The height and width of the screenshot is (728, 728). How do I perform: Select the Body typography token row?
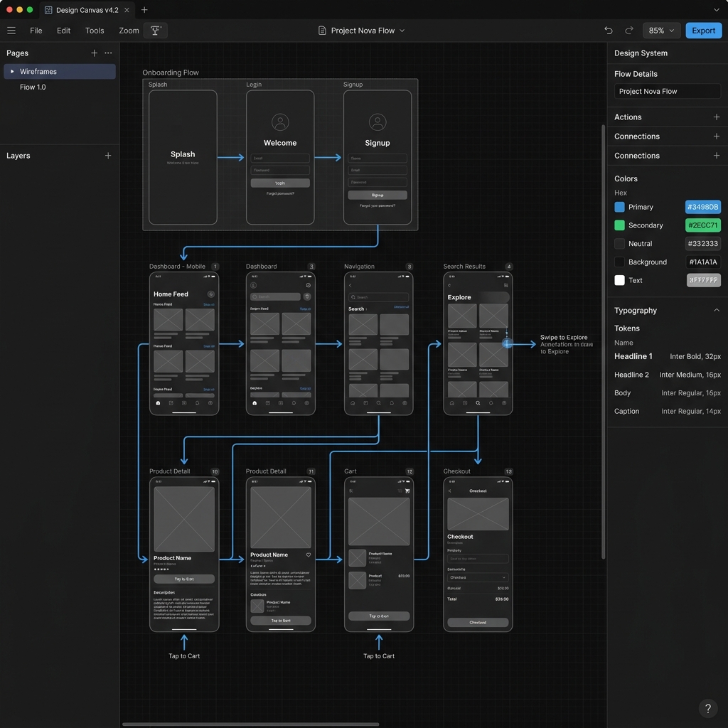click(667, 392)
